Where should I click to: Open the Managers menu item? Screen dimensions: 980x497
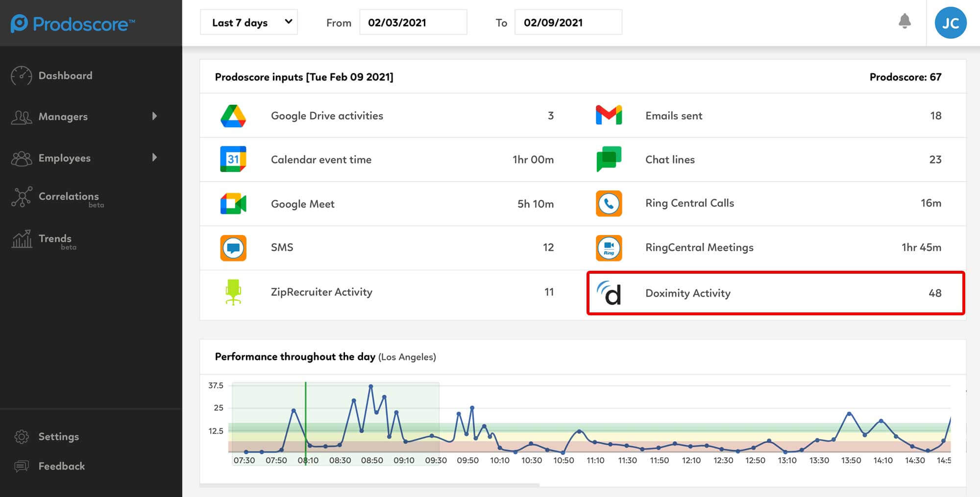63,117
